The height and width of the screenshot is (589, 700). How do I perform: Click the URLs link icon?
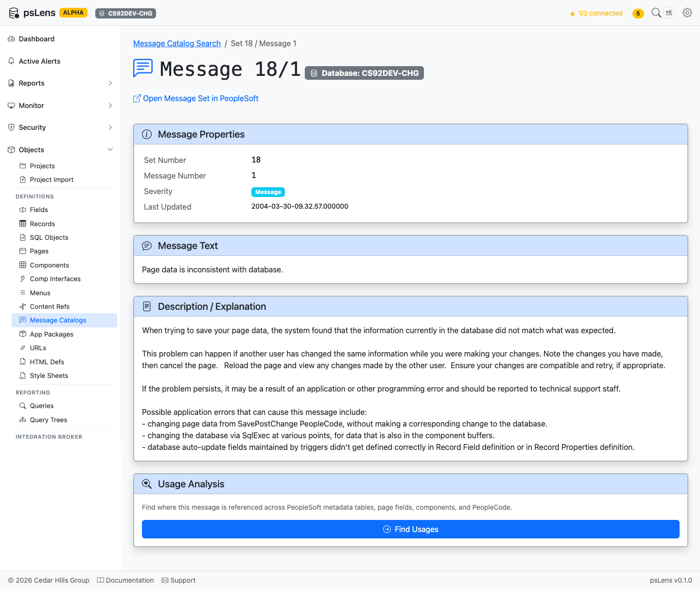pos(23,348)
